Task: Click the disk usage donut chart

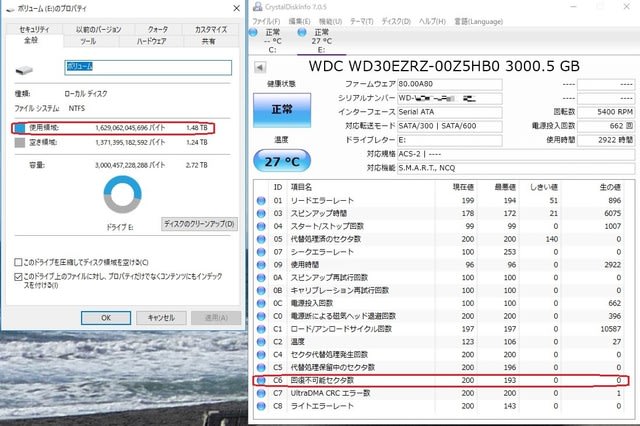Action: (x=122, y=195)
